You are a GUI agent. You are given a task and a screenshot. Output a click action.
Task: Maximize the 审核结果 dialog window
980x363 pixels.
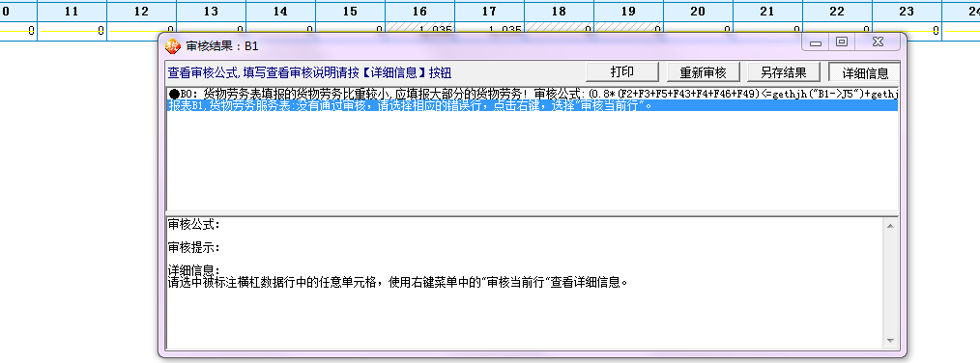[841, 42]
